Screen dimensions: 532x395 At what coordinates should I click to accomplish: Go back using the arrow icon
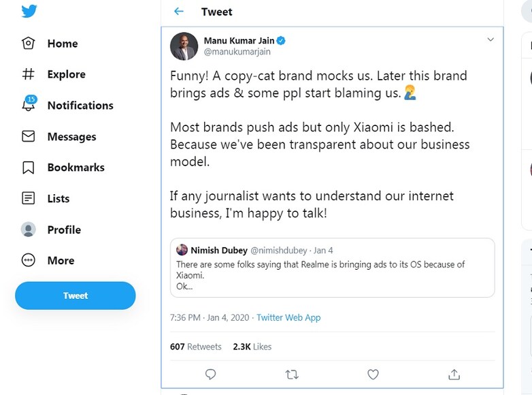point(179,12)
